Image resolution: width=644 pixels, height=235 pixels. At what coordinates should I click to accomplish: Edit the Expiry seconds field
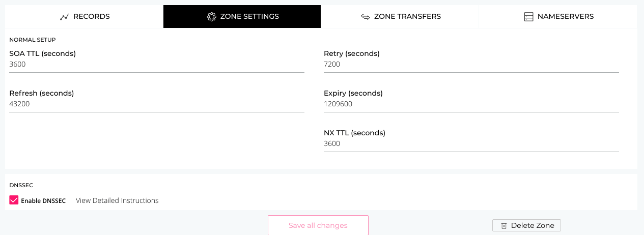(x=471, y=104)
